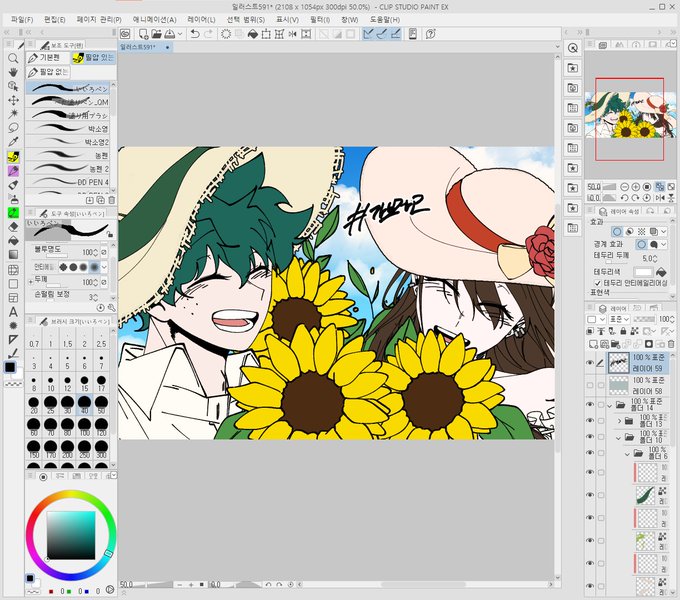680x600 pixels.
Task: Collapse the 폴더 10 folder
Action: [619, 438]
